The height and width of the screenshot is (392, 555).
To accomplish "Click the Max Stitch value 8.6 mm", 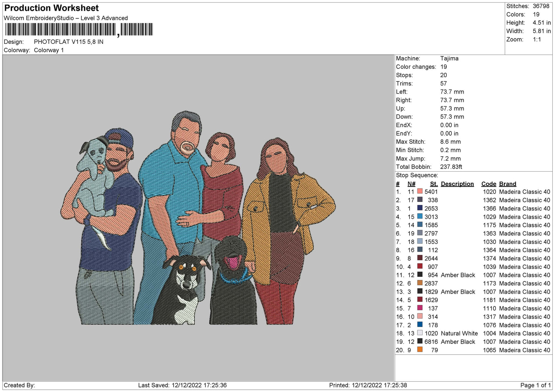I will pyautogui.click(x=450, y=142).
